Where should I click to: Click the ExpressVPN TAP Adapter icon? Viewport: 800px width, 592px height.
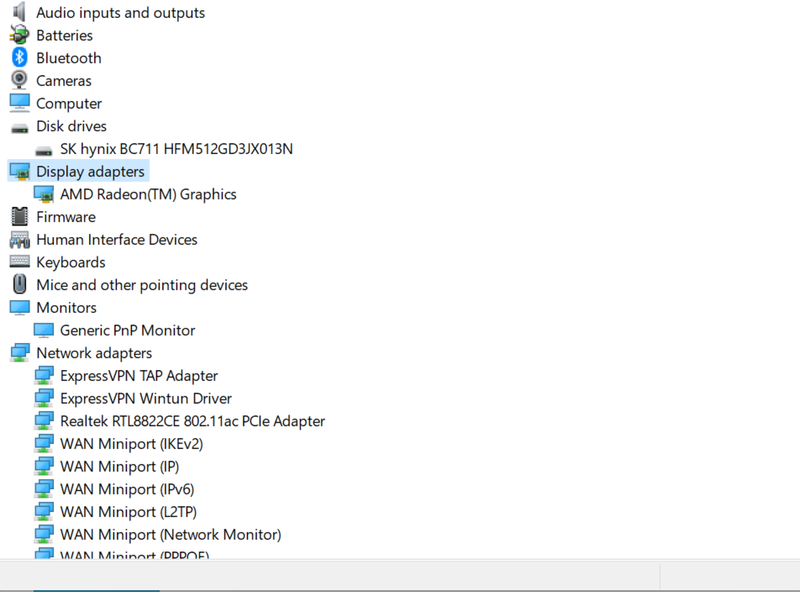(43, 376)
